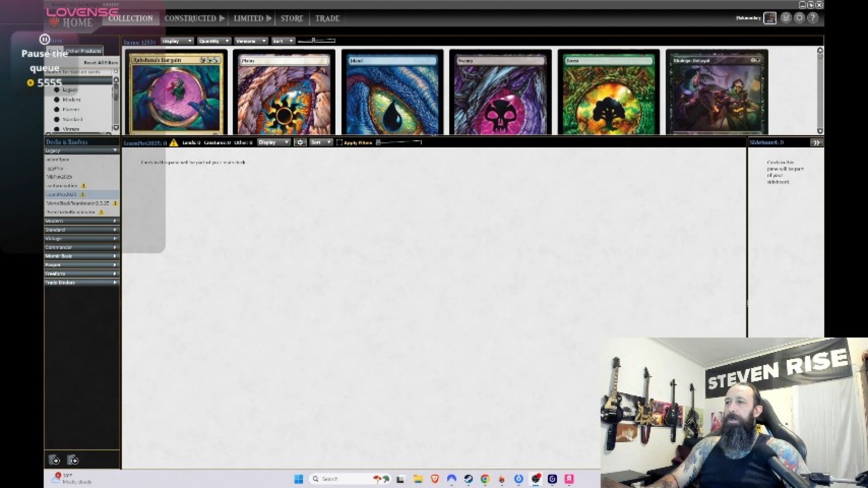Open the STORE menu

(x=291, y=18)
